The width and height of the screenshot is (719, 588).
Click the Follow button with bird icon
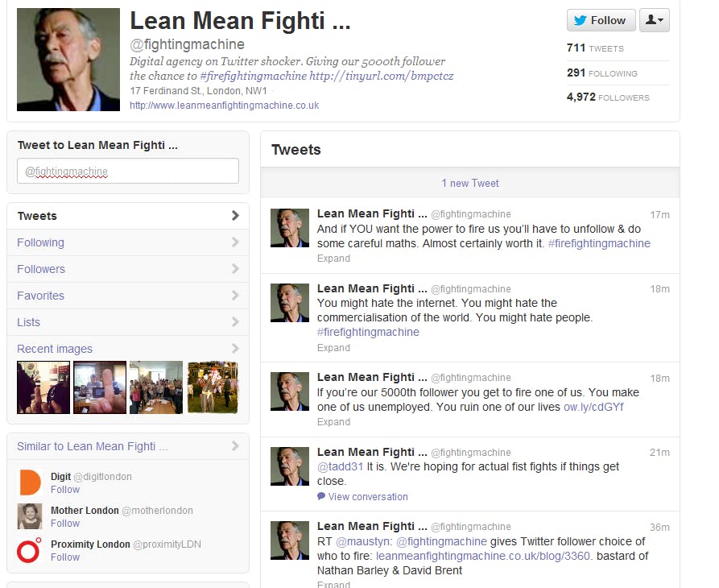(601, 20)
